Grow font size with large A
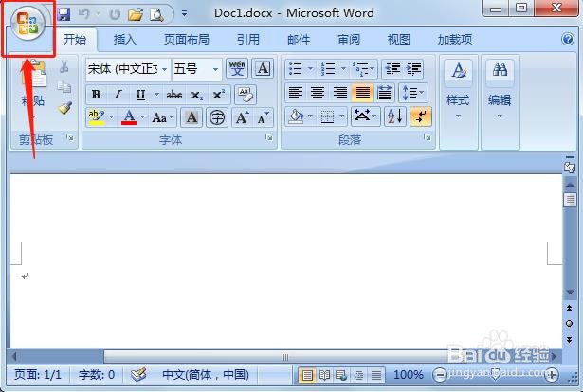Viewport: 583px width, 392px height. click(x=242, y=117)
